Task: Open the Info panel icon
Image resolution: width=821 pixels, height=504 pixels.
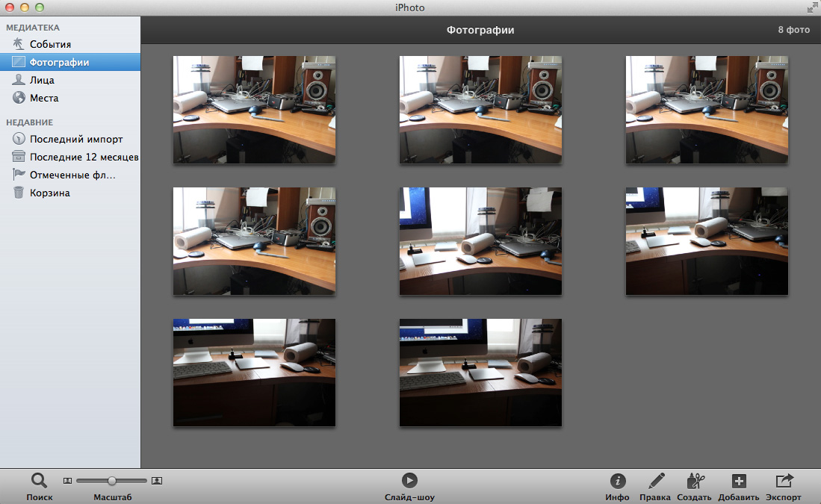Action: (x=617, y=481)
